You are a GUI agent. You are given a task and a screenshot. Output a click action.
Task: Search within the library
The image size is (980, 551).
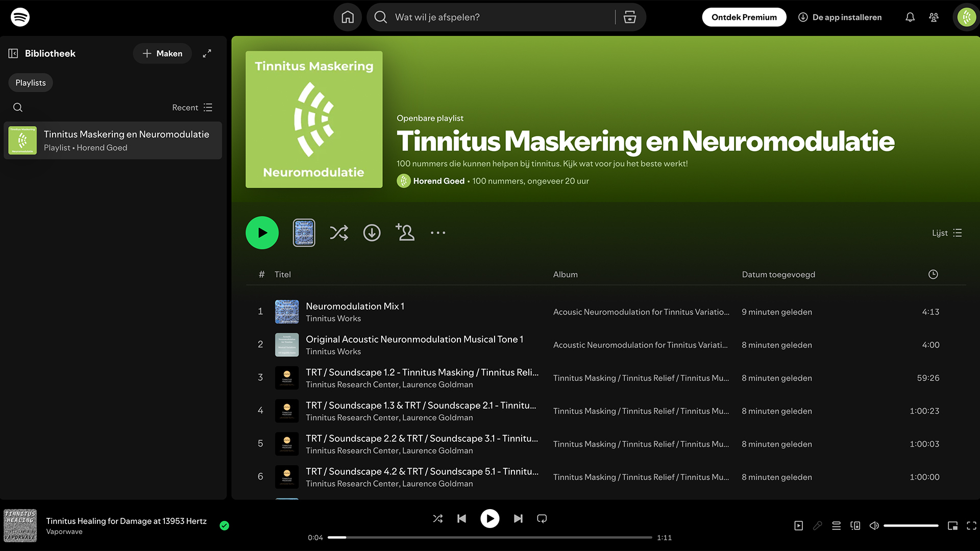(18, 107)
